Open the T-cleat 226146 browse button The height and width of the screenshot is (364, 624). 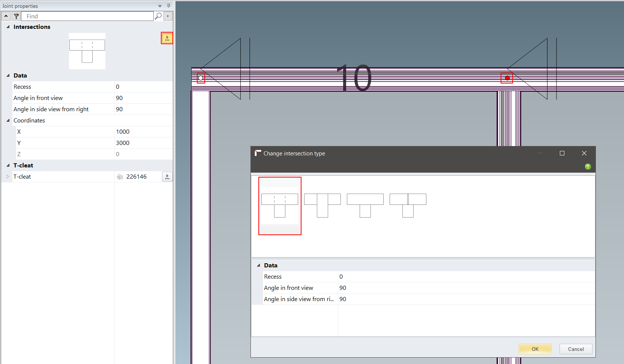[167, 177]
